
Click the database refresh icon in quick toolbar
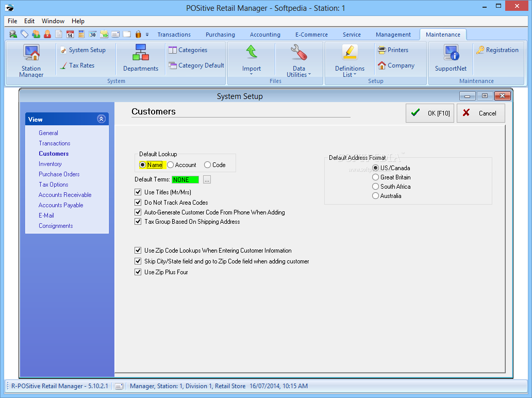13,34
